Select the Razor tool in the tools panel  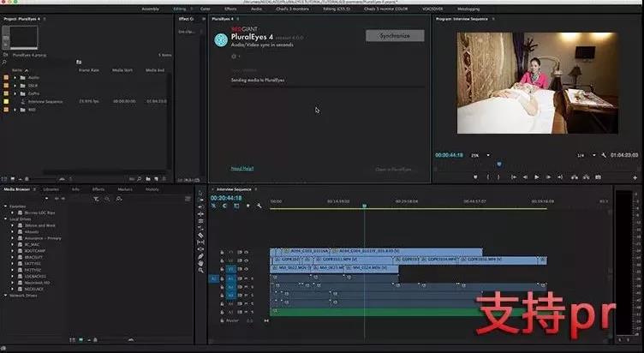pyautogui.click(x=200, y=235)
